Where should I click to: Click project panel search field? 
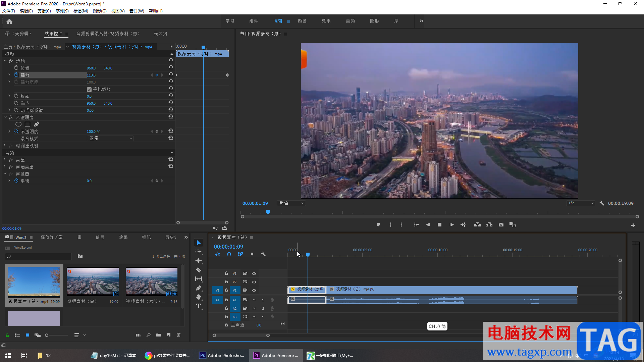[39, 257]
